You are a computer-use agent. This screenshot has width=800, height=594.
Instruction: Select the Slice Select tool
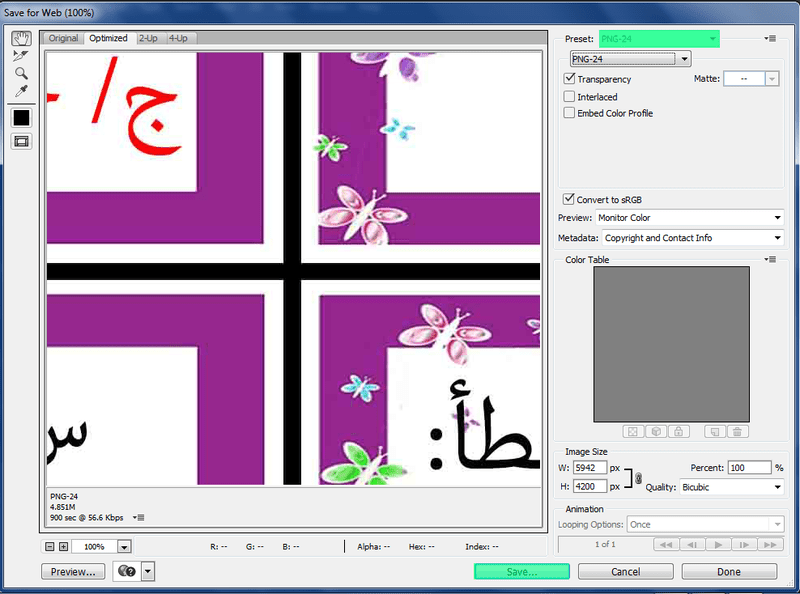point(21,56)
